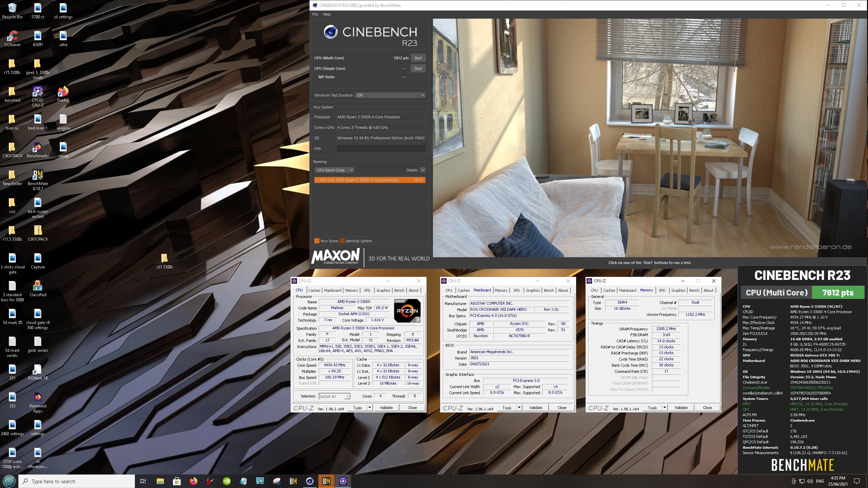868x488 pixels.
Task: Switch to CPU-Z in the taskbar
Action: [x=343, y=481]
